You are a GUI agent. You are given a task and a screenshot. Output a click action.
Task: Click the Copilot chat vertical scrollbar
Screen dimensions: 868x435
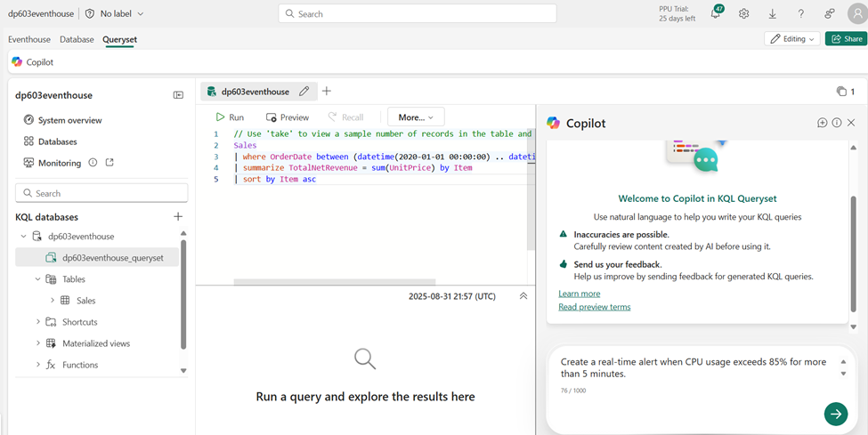pos(853,254)
